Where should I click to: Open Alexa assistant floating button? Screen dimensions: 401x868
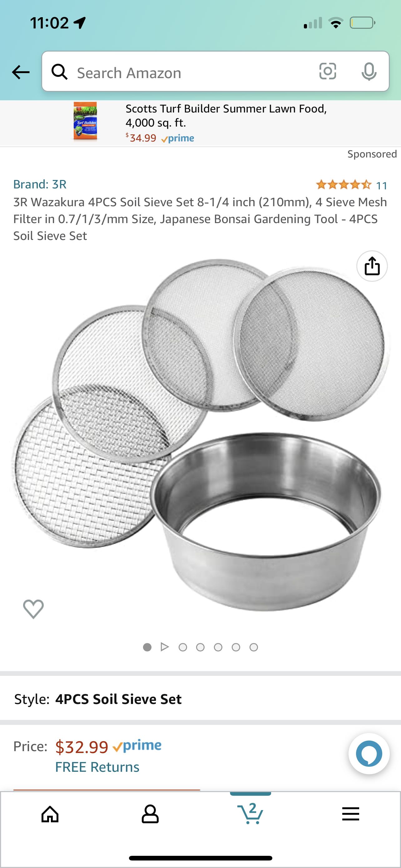click(x=369, y=753)
